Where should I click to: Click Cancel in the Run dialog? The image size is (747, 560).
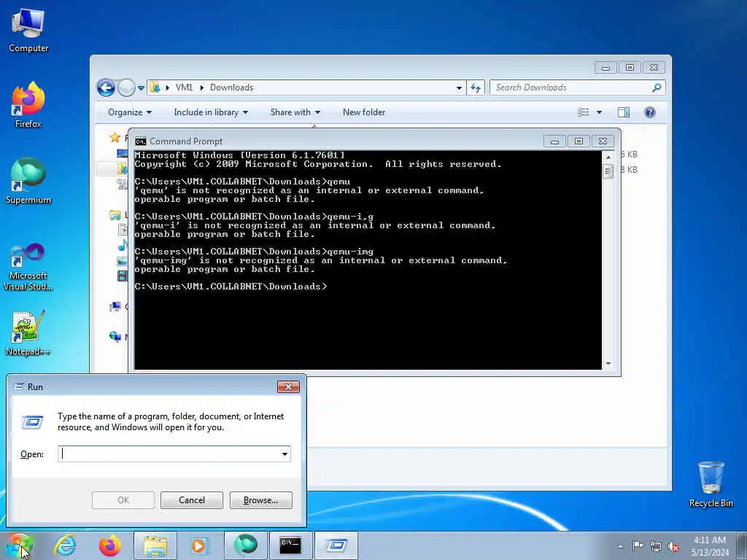[x=192, y=500]
